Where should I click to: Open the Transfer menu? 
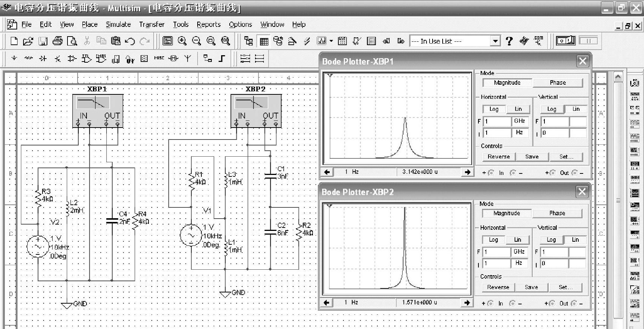point(151,25)
